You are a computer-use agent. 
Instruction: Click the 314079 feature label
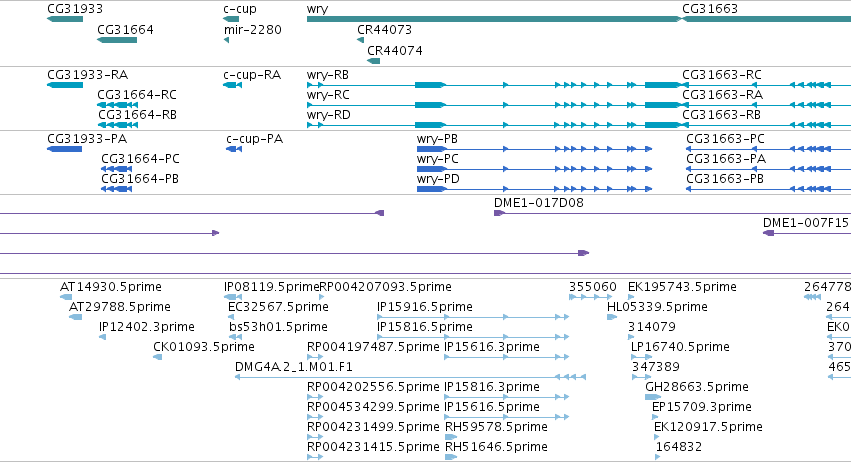coord(652,327)
